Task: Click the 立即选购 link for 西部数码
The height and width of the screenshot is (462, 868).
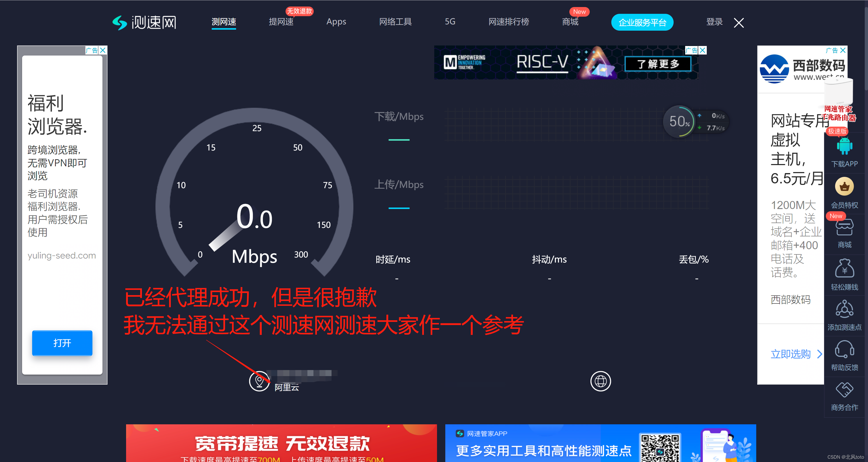Action: (x=790, y=354)
